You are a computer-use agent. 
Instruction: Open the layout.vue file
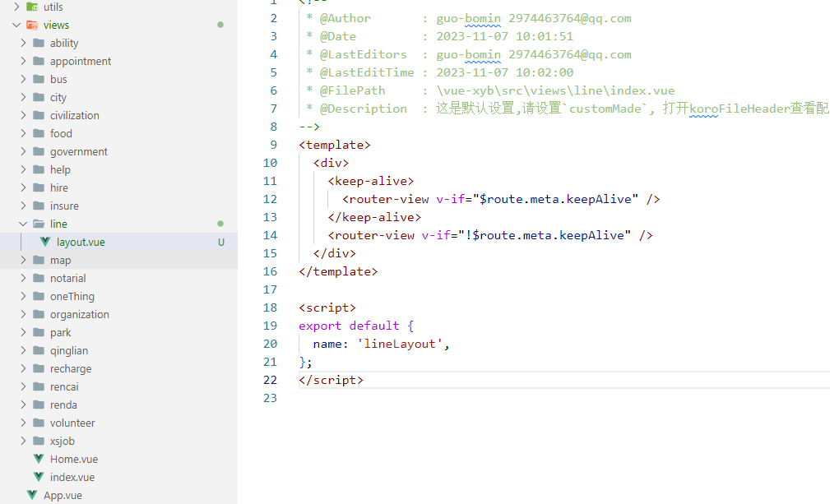[x=81, y=243]
